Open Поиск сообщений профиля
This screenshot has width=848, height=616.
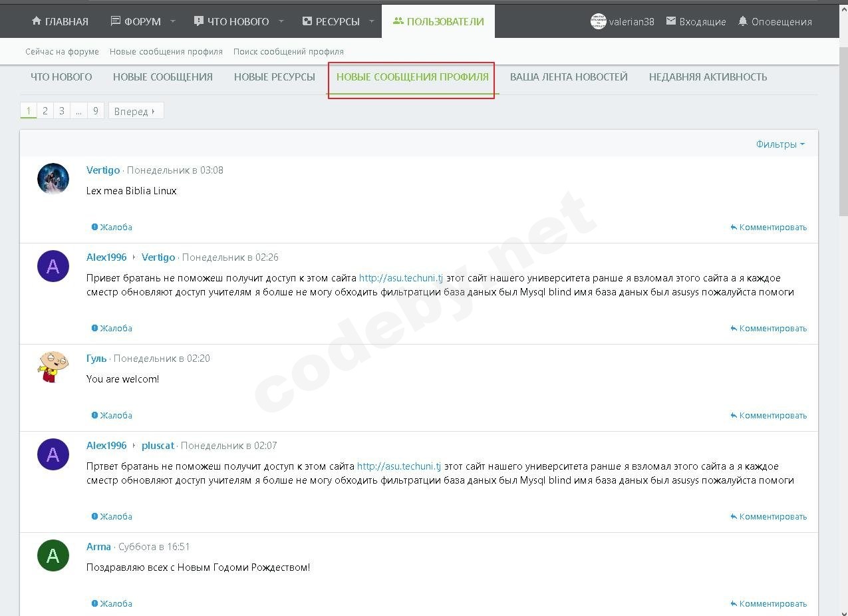tap(289, 51)
